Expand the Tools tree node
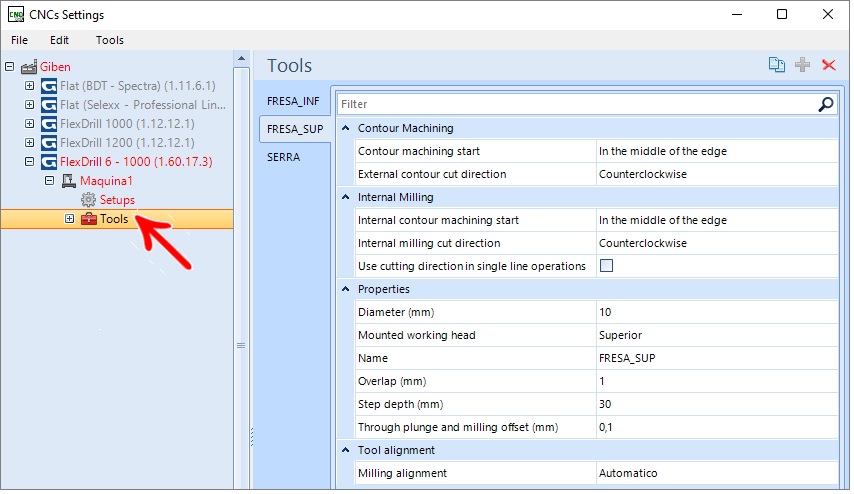The height and width of the screenshot is (494, 854). click(x=70, y=219)
